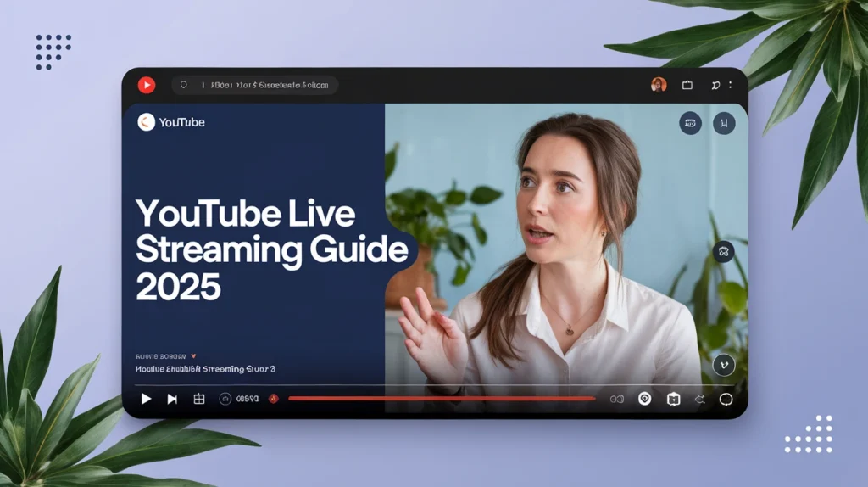This screenshot has width=868, height=487.
Task: Click the white target icon in the player controls
Action: (x=644, y=399)
